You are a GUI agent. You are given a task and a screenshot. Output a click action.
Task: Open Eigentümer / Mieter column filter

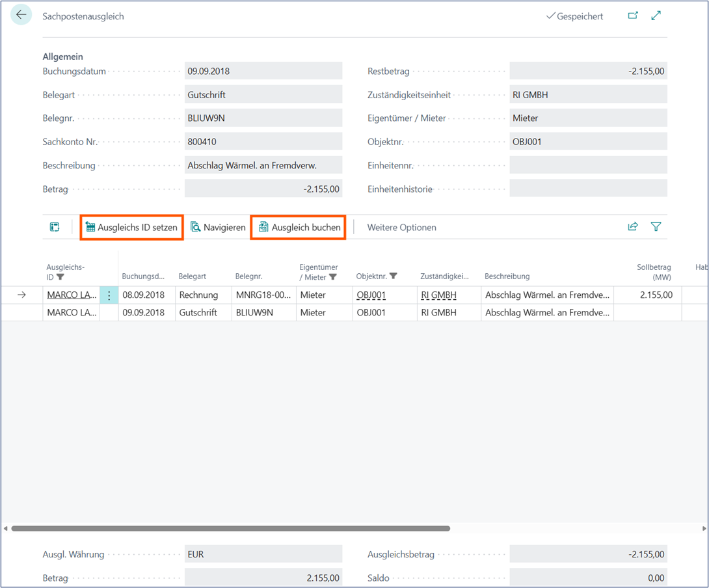click(333, 277)
